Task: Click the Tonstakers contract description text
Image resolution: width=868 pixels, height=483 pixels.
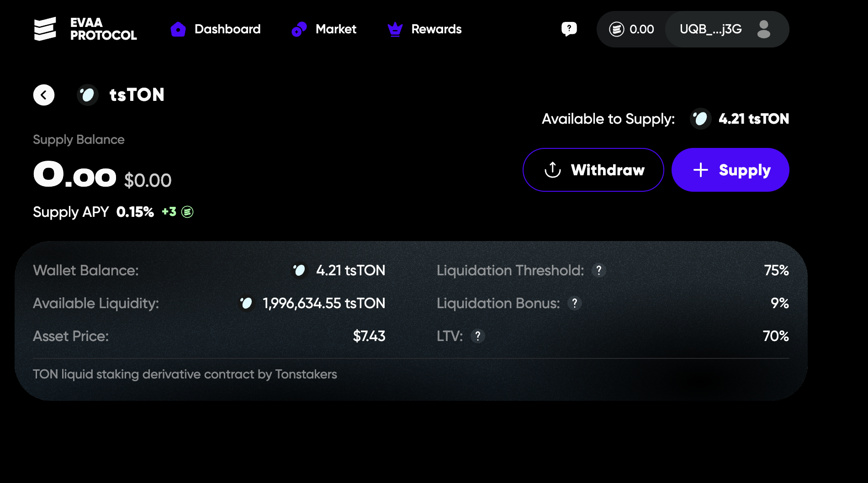Action: (x=185, y=374)
